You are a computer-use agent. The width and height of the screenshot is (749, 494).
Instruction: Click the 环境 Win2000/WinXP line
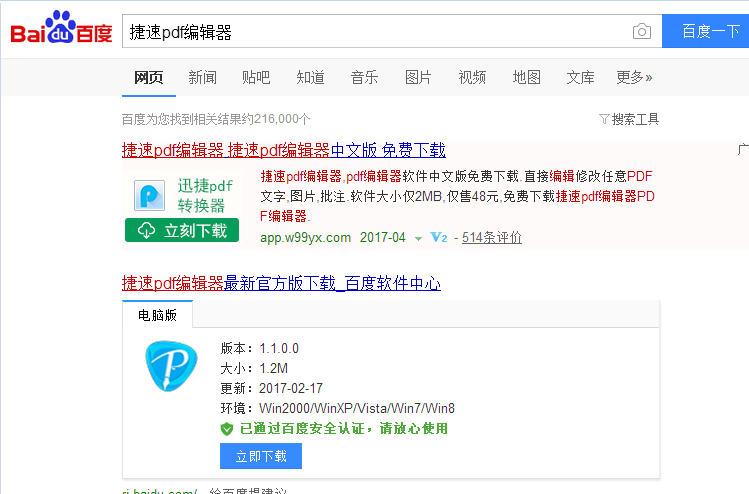pyautogui.click(x=338, y=408)
